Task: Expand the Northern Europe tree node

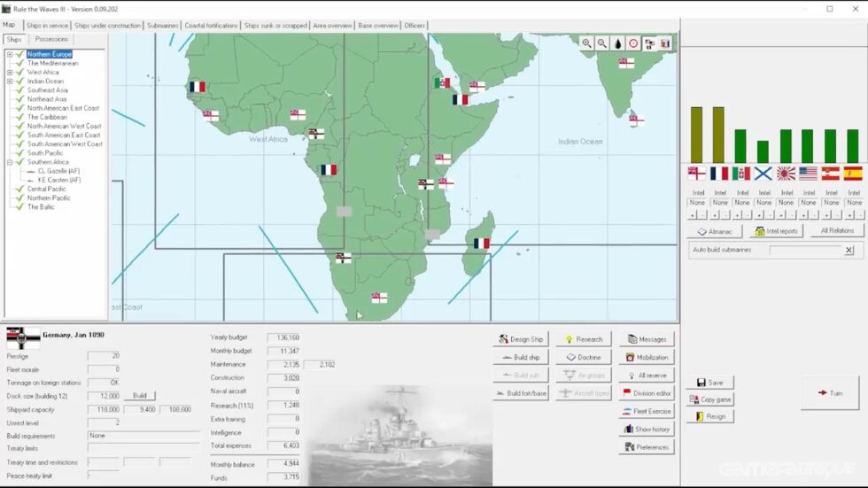Action: (x=10, y=54)
